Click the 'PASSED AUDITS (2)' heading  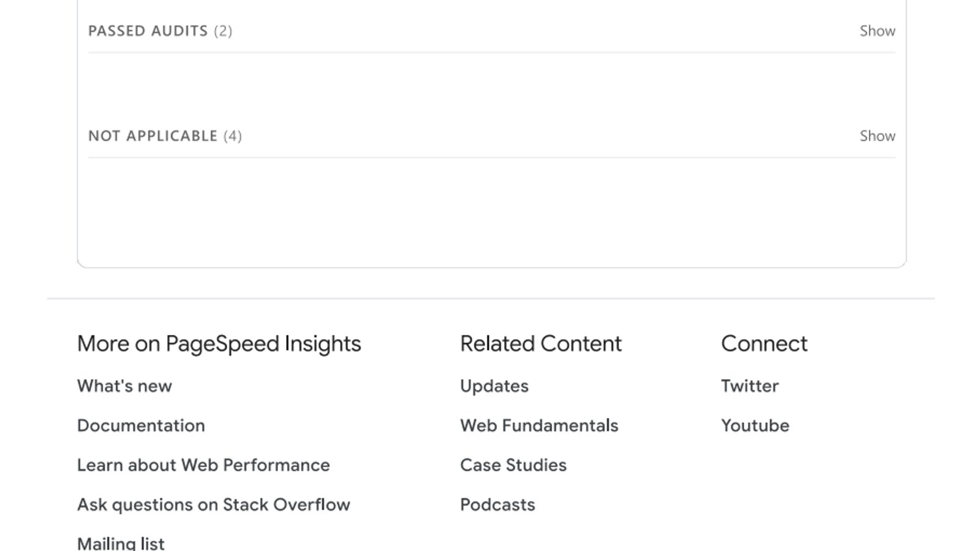click(160, 31)
